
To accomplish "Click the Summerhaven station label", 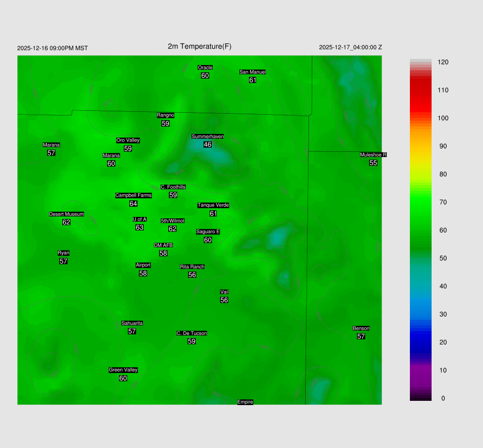I will coord(208,136).
